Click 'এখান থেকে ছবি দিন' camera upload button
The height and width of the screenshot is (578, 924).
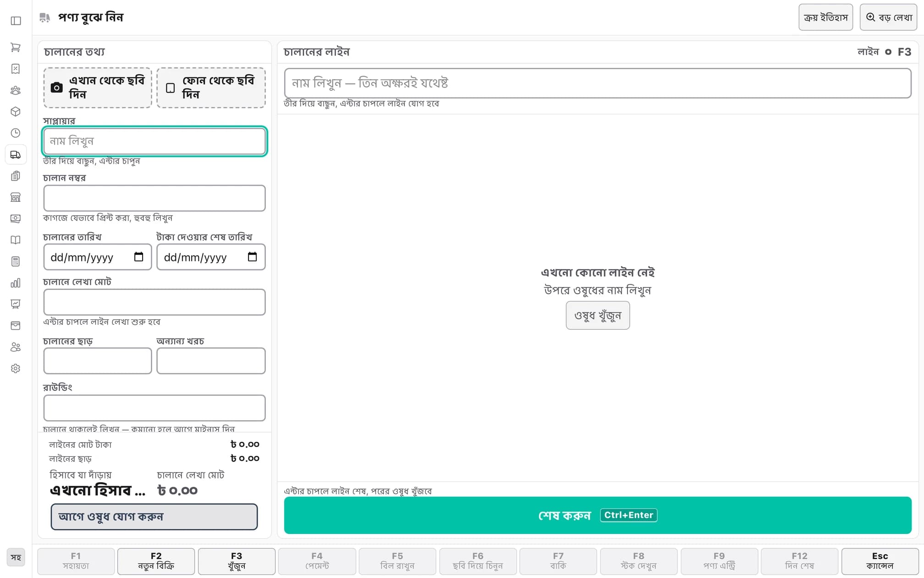pos(98,88)
